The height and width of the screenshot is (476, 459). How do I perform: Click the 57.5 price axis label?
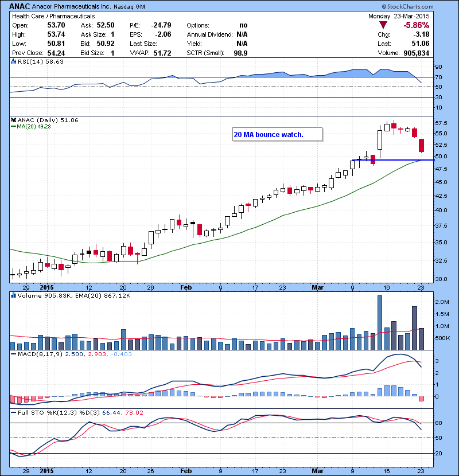441,123
